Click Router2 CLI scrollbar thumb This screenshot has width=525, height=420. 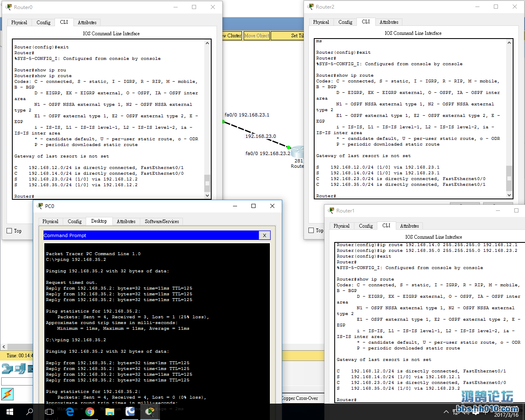(509, 178)
